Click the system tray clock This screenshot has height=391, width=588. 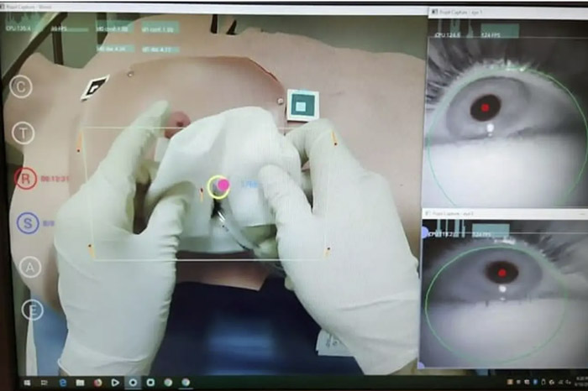point(580,382)
